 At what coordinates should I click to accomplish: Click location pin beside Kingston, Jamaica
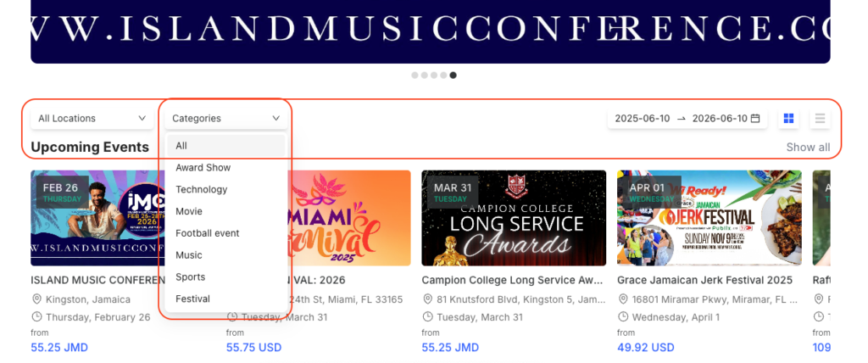tap(36, 299)
